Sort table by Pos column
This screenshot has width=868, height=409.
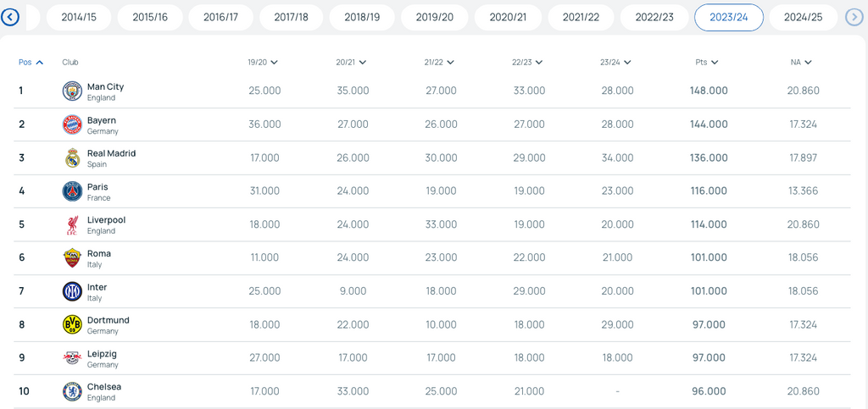coord(31,63)
